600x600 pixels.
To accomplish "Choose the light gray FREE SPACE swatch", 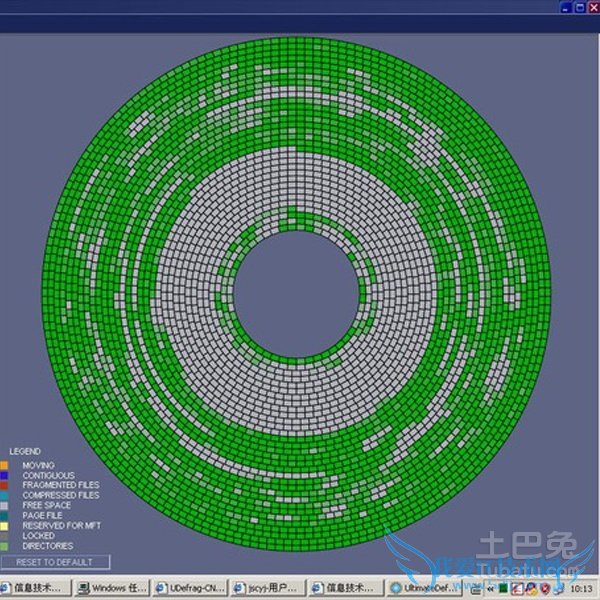I will click(x=4, y=505).
